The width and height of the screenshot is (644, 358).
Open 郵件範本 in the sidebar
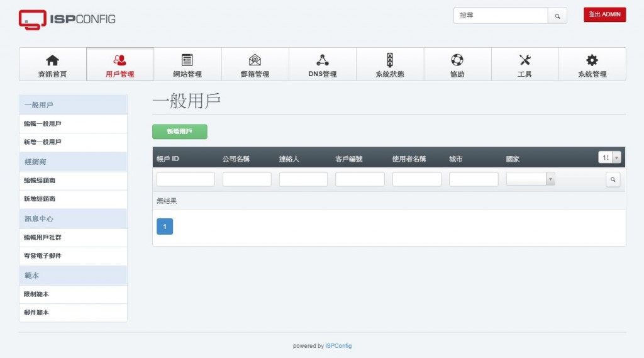pyautogui.click(x=73, y=313)
